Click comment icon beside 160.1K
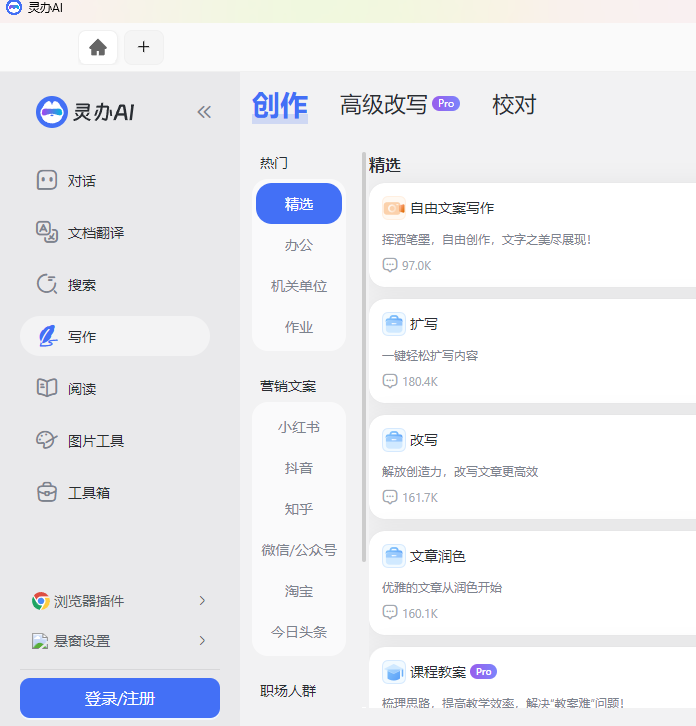Viewport: 696px width, 726px height. (390, 613)
